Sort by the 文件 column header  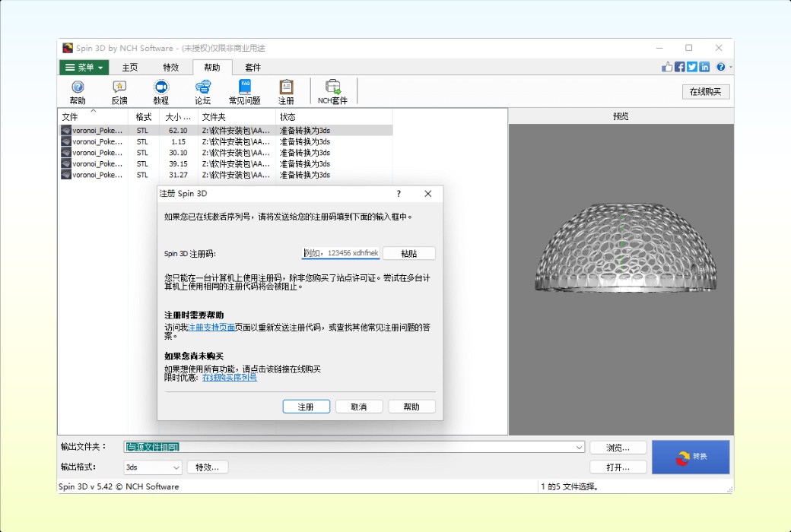point(94,117)
